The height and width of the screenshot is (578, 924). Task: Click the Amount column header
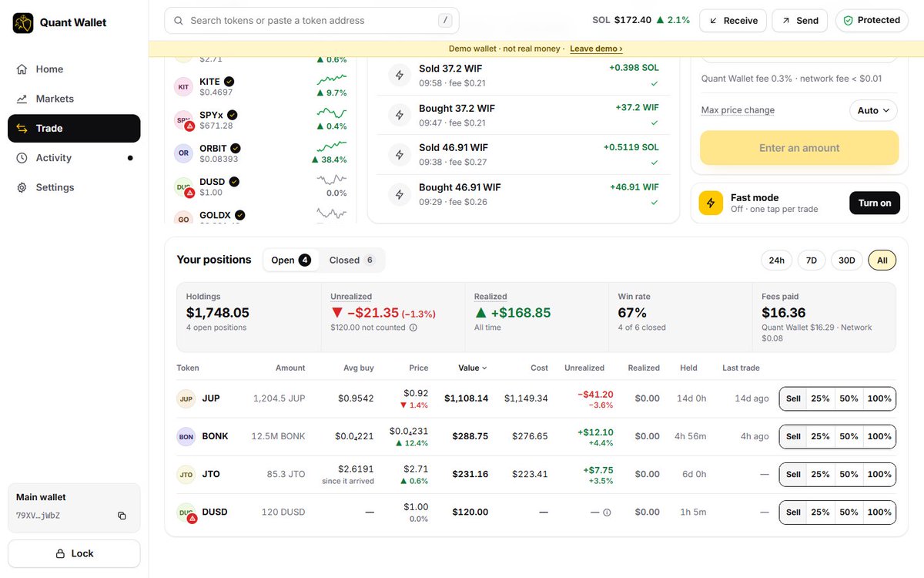(x=290, y=368)
